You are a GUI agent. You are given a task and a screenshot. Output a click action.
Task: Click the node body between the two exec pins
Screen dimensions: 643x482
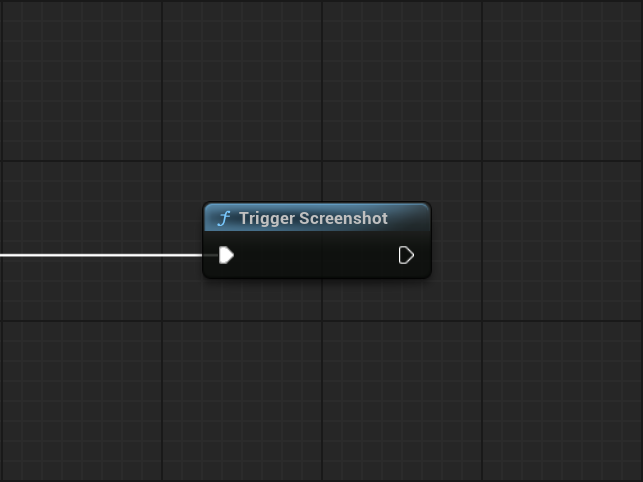point(316,256)
